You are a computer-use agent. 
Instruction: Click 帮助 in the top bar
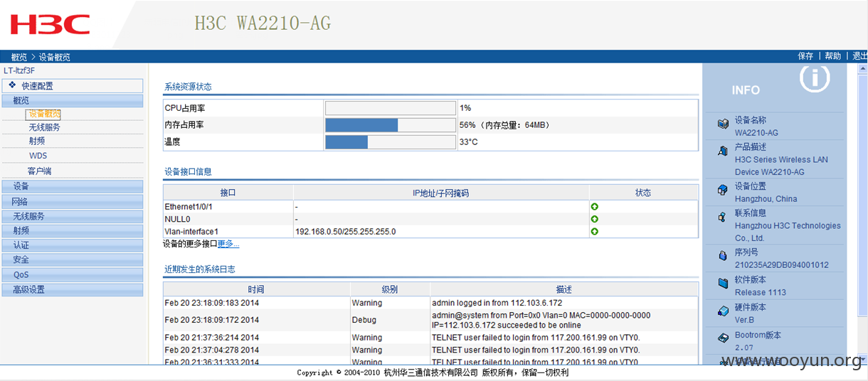point(832,56)
